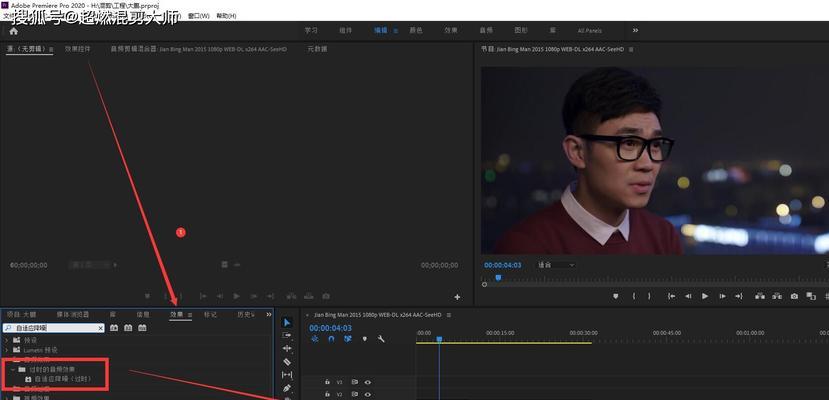Click the timeline Add Marker icon

tap(364, 339)
